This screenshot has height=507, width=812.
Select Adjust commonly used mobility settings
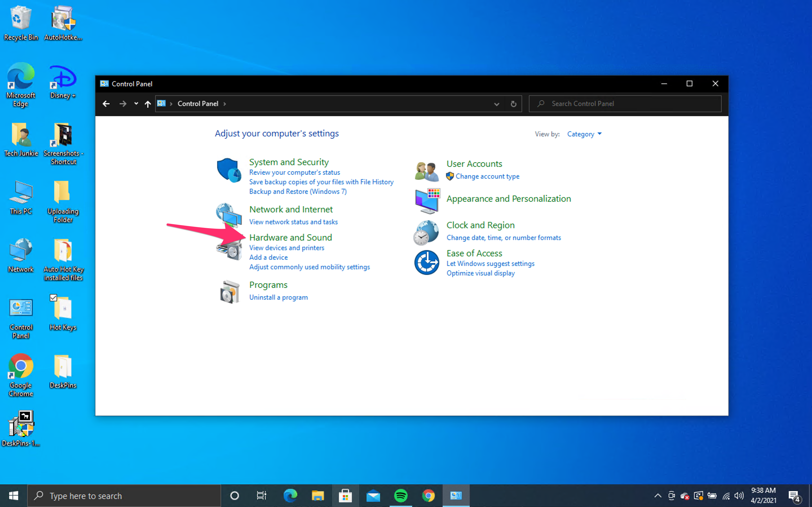(x=309, y=266)
